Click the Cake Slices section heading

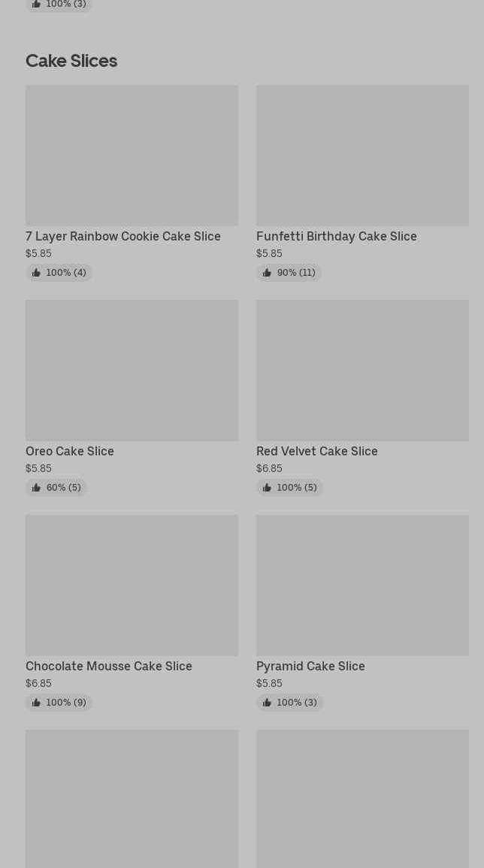[x=71, y=60]
